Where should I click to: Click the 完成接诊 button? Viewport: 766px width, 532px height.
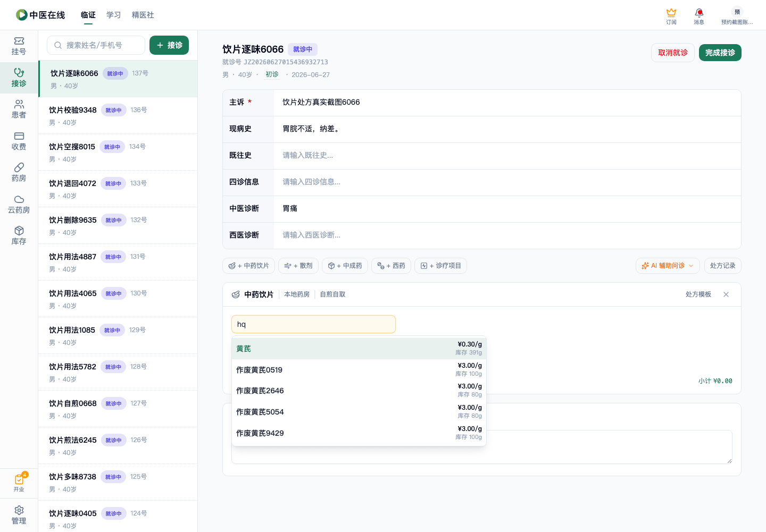click(x=720, y=53)
